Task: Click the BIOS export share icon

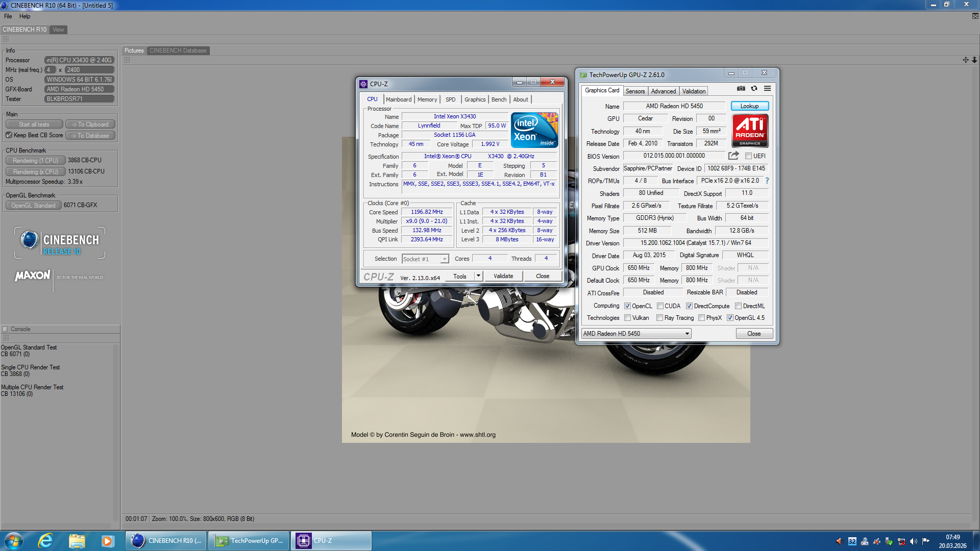Action: 733,156
